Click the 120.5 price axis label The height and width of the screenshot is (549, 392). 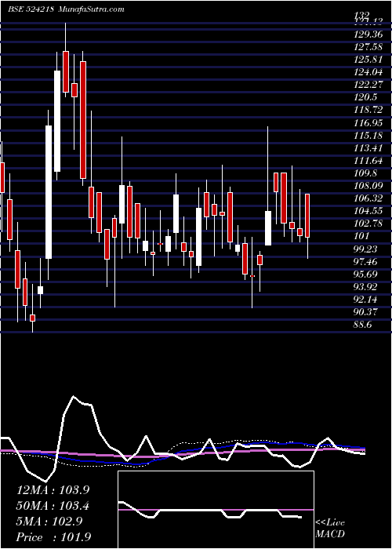coord(366,98)
